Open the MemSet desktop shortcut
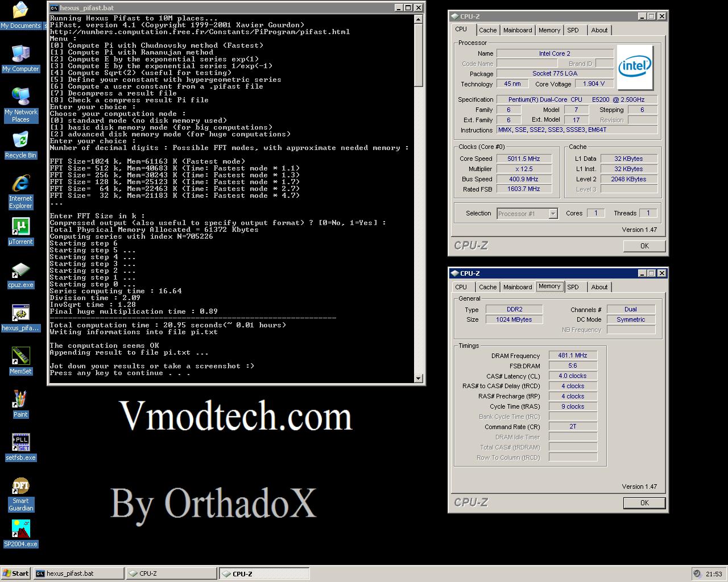The width and height of the screenshot is (728, 582). point(20,360)
